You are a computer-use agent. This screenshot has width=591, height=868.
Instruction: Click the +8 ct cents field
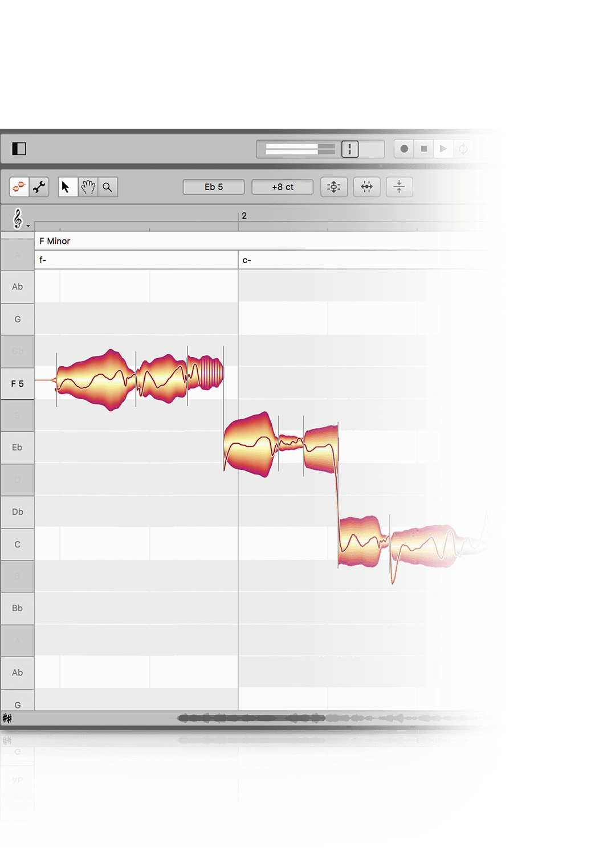click(283, 187)
